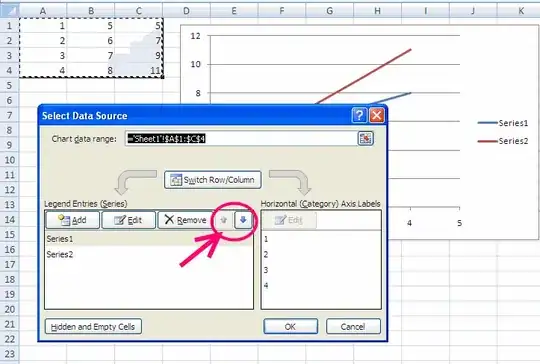Click cell C3 containing 9
This screenshot has width=540, height=364.
click(x=139, y=55)
